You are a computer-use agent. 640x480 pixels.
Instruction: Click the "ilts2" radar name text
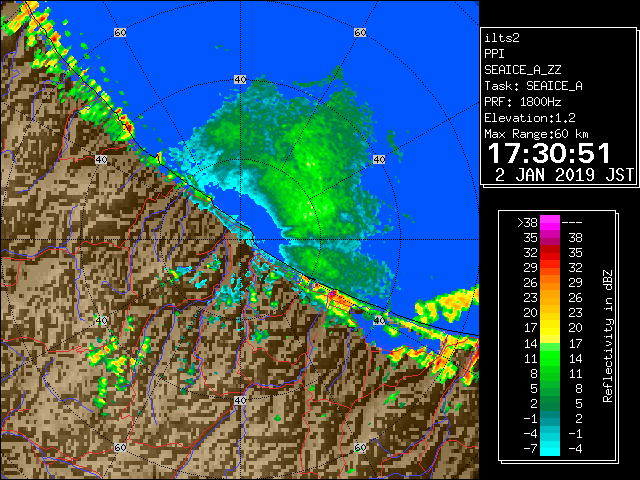(x=502, y=38)
